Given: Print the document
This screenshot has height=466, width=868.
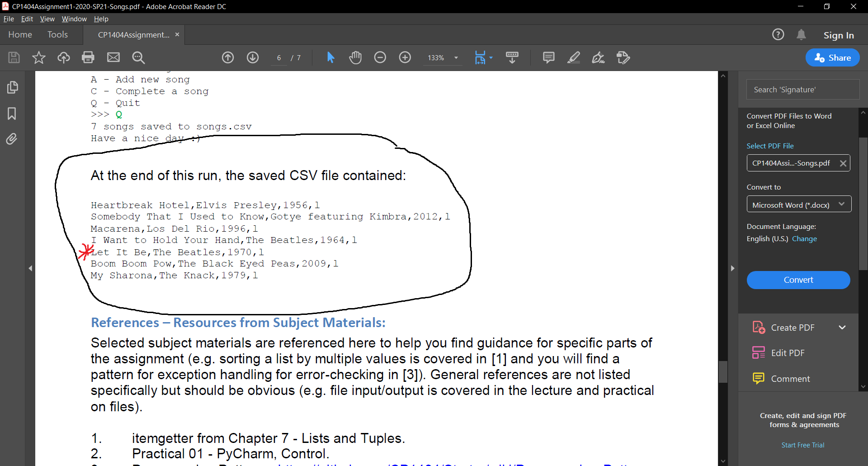Looking at the screenshot, I should point(88,57).
